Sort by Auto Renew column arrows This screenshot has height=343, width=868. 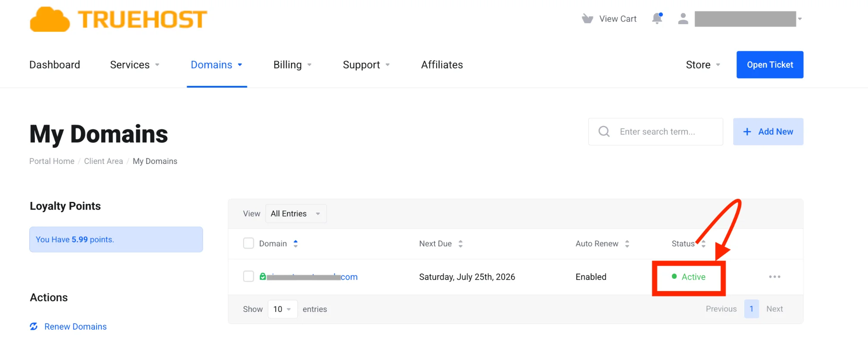pos(627,244)
